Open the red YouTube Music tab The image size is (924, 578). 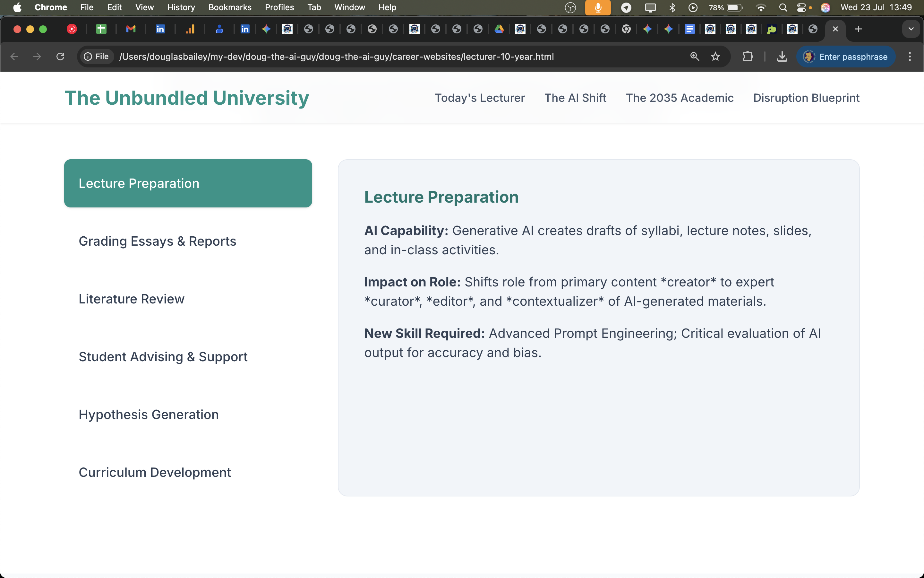(72, 29)
